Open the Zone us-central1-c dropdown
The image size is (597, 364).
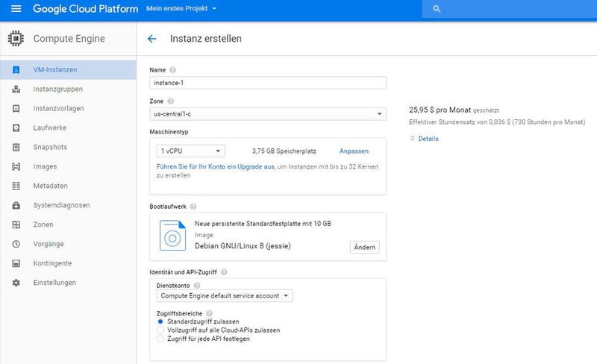click(x=268, y=114)
